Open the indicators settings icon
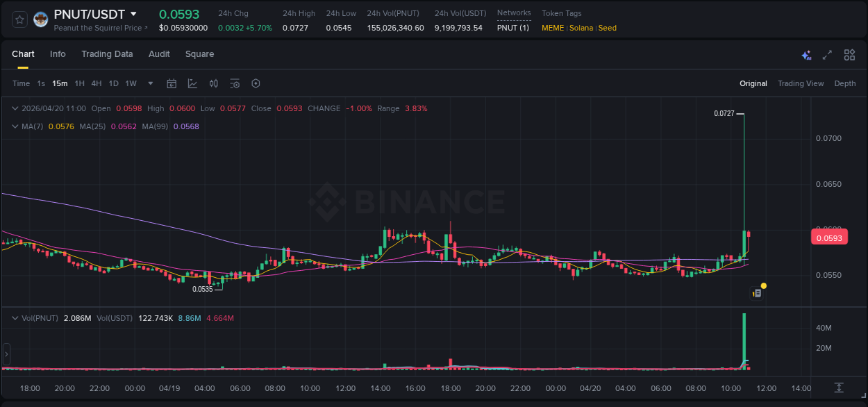The width and height of the screenshot is (868, 407). (x=235, y=83)
